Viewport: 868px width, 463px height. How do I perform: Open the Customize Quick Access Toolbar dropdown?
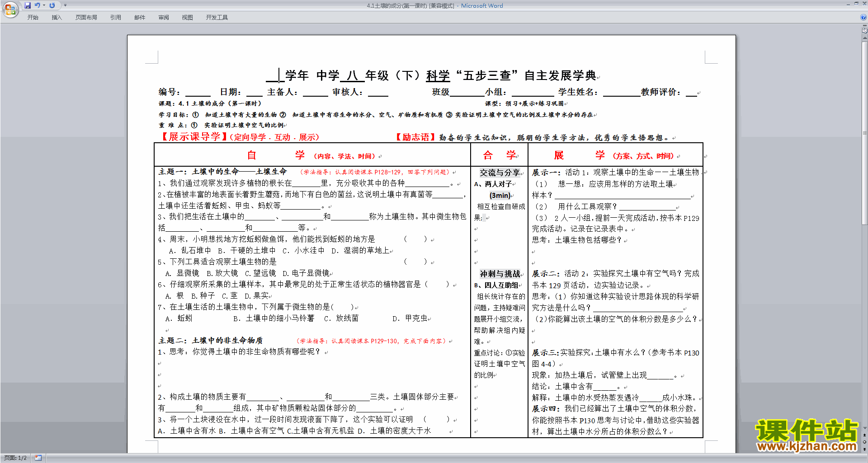click(x=65, y=5)
